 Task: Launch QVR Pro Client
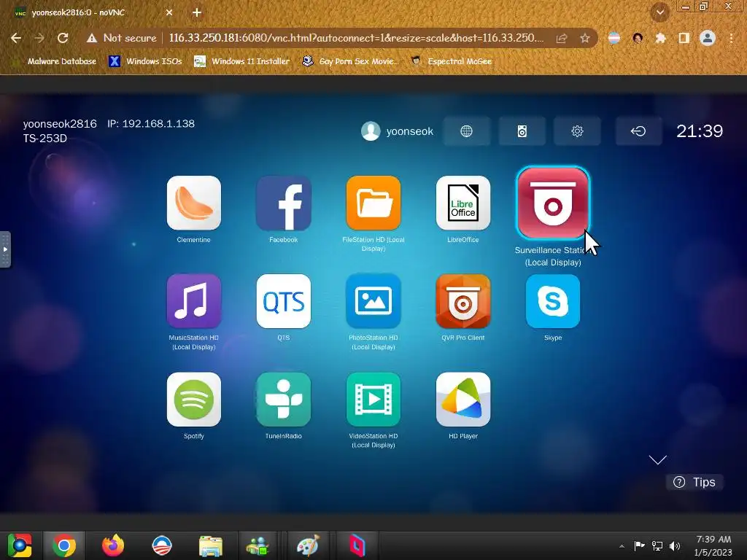pos(463,301)
